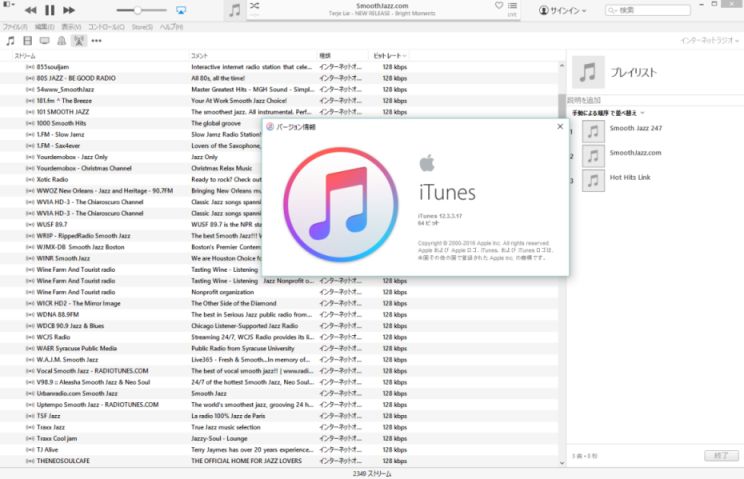Click the Apple logo in the about dialog
The image size is (744, 479).
427,163
